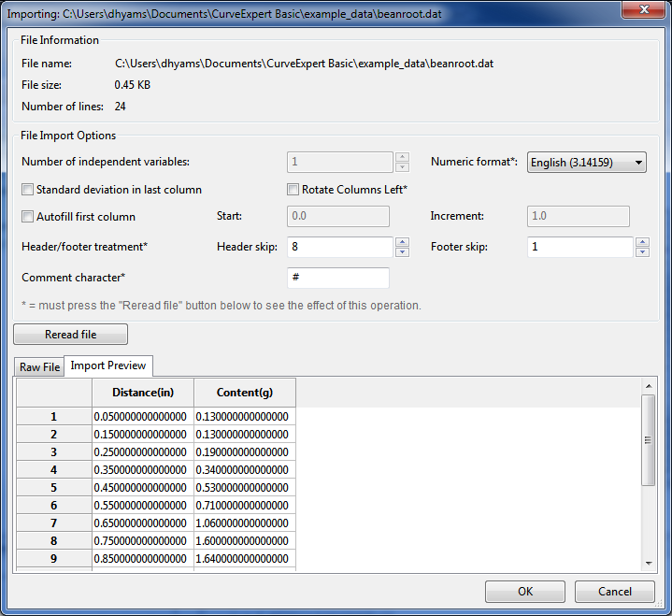Increase Footer skip with up arrow
Screen dimensions: 672x616
(642, 242)
